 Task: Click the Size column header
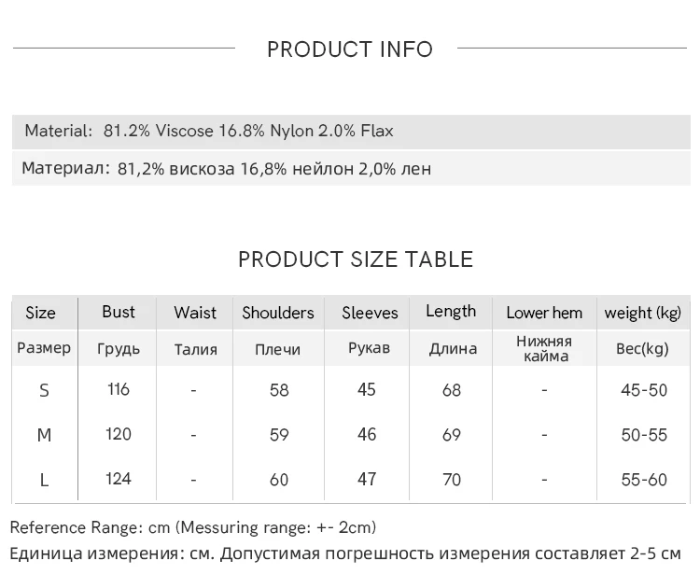pos(40,313)
